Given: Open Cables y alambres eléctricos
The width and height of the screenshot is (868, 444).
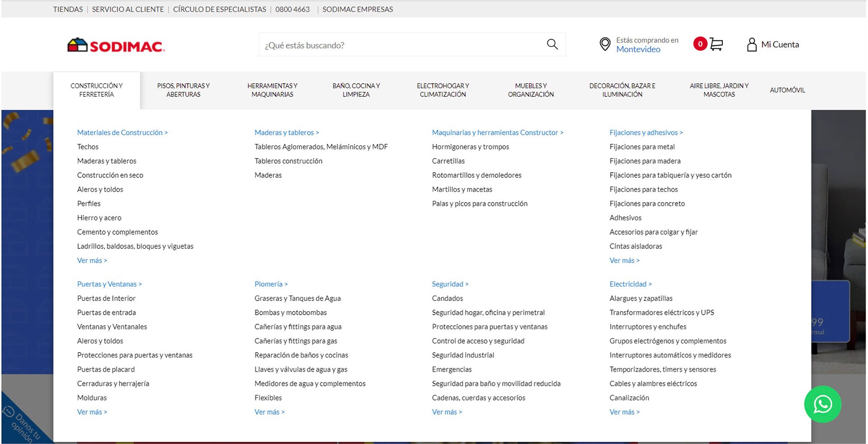Looking at the screenshot, I should coord(653,383).
